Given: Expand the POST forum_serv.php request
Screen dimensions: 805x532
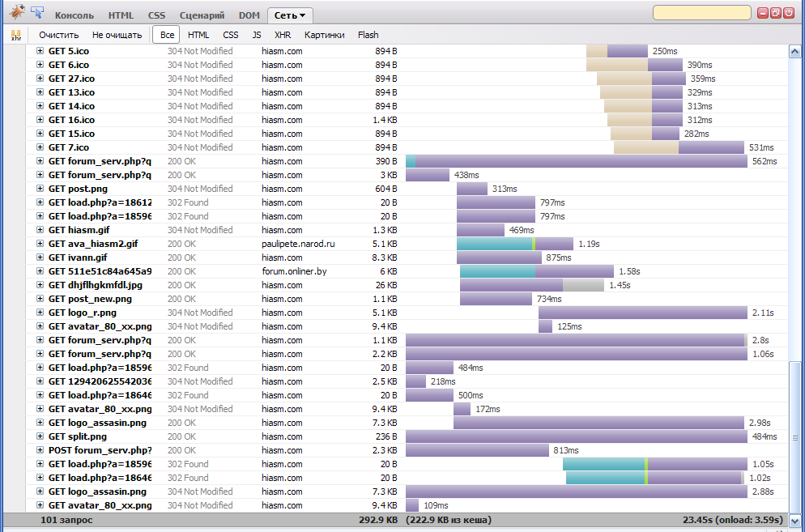Looking at the screenshot, I should (40, 450).
